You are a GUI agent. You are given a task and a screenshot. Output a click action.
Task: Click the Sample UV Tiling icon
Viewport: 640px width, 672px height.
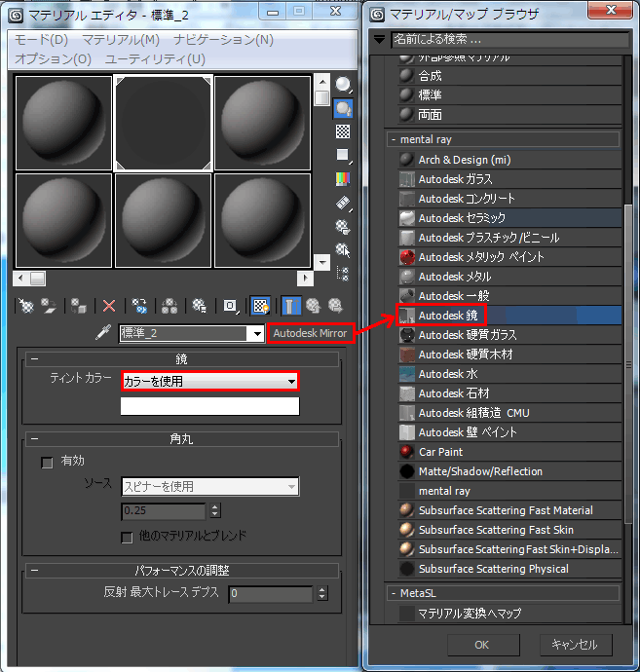click(343, 155)
